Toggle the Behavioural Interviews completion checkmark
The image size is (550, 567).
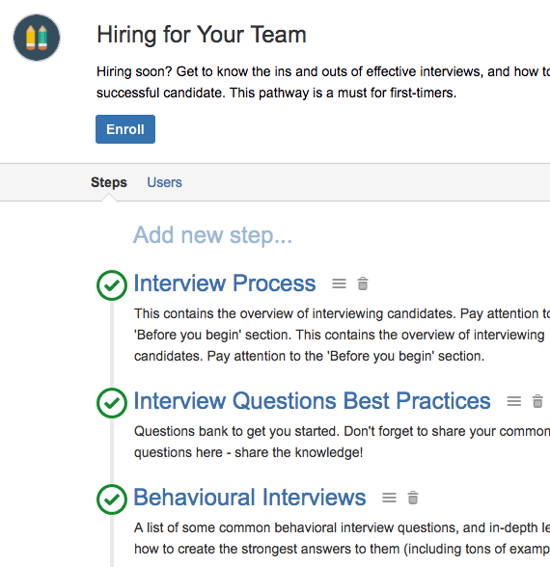coord(112,499)
